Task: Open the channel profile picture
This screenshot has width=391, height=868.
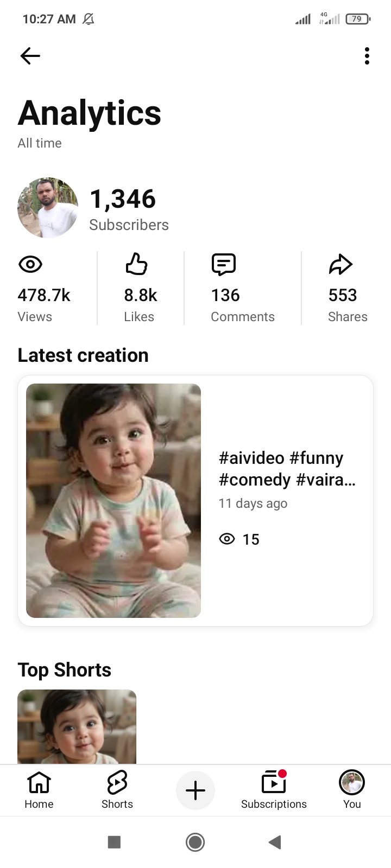Action: tap(48, 208)
